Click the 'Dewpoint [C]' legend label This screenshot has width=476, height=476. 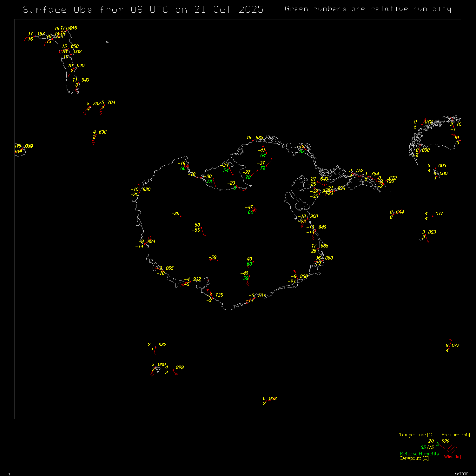pyautogui.click(x=414, y=458)
